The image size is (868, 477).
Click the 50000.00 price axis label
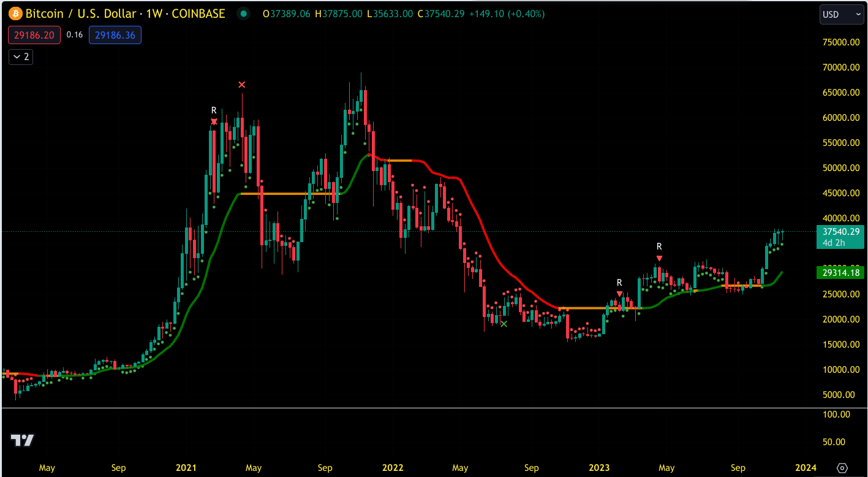tap(841, 168)
